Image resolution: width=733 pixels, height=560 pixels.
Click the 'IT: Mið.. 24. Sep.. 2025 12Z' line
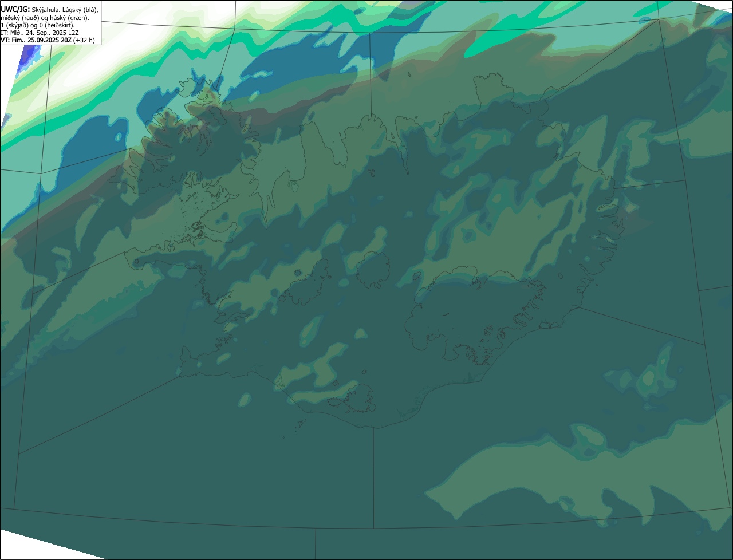40,33
